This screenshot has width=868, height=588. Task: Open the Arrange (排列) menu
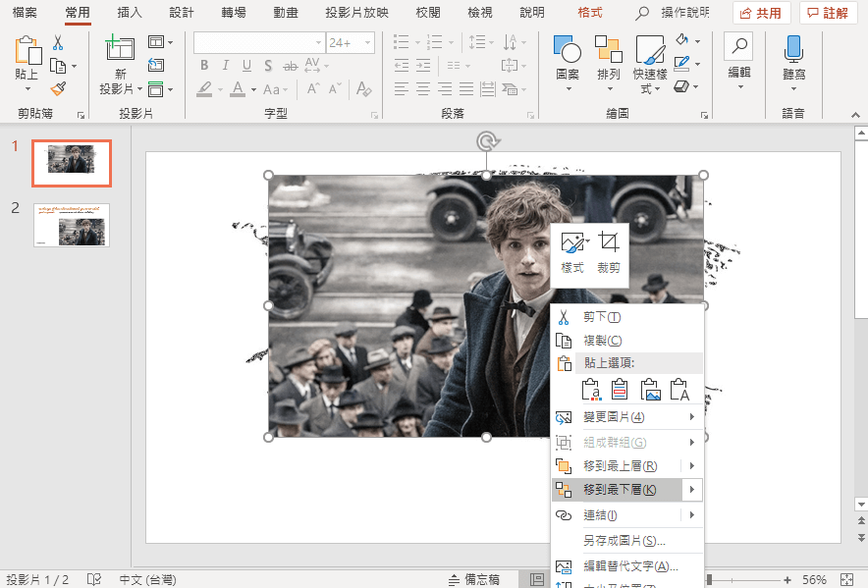pyautogui.click(x=609, y=64)
